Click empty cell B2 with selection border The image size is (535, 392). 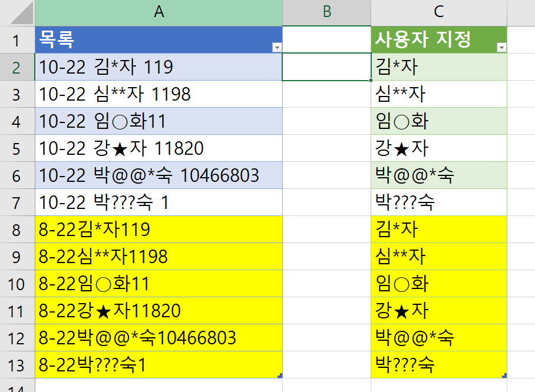tap(326, 67)
